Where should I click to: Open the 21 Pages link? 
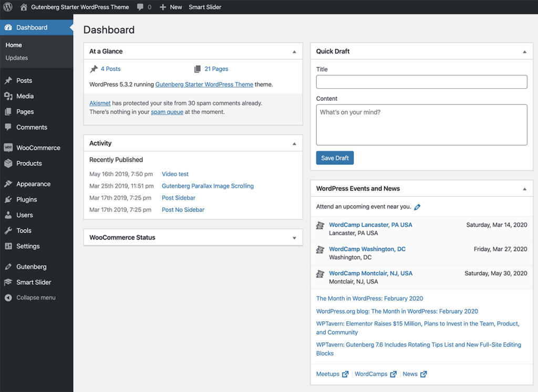[x=216, y=69]
